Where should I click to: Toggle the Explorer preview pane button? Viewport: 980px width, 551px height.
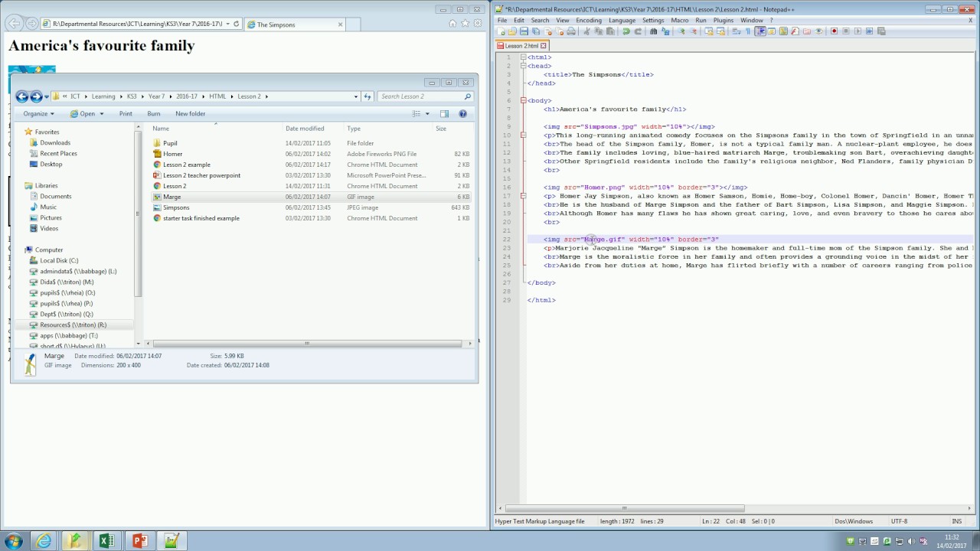(444, 114)
